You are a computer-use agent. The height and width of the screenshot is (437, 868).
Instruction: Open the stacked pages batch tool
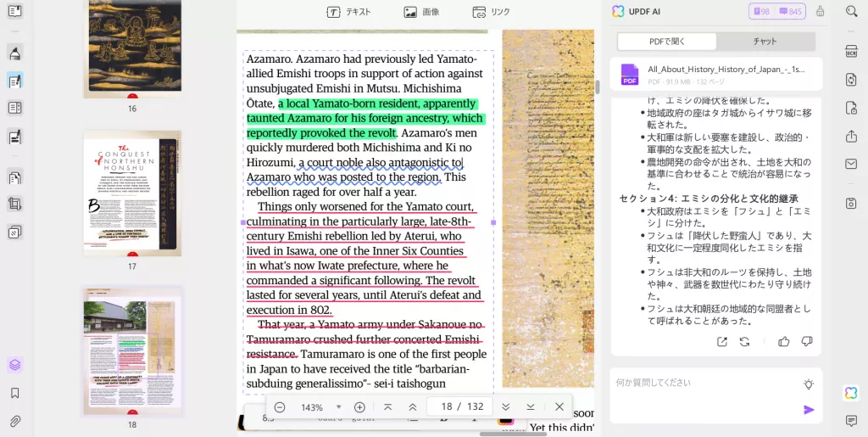[x=15, y=232]
